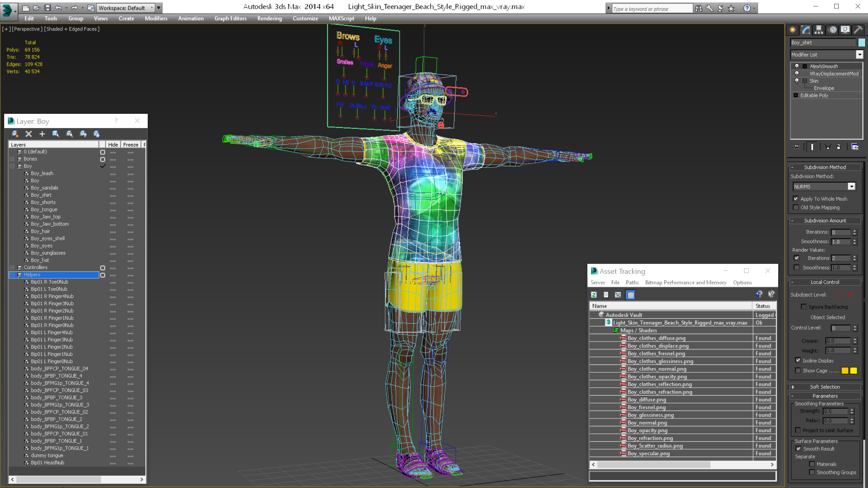Create a new layer with plus icon
The image size is (868, 488).
pos(42,134)
